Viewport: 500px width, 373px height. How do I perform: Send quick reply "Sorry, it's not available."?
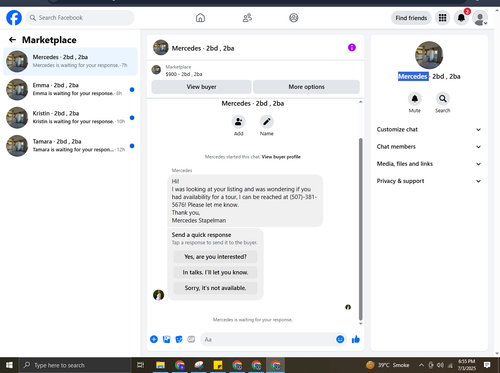pos(215,288)
